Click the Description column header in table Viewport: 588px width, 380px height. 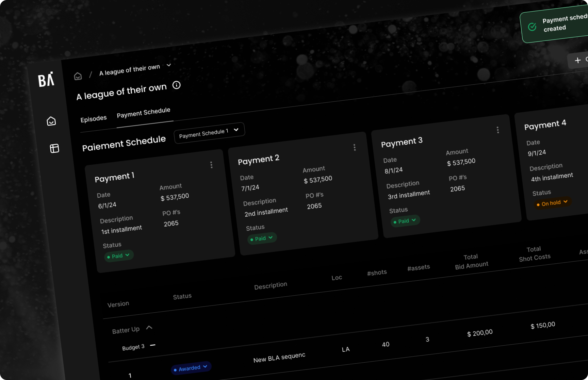271,286
